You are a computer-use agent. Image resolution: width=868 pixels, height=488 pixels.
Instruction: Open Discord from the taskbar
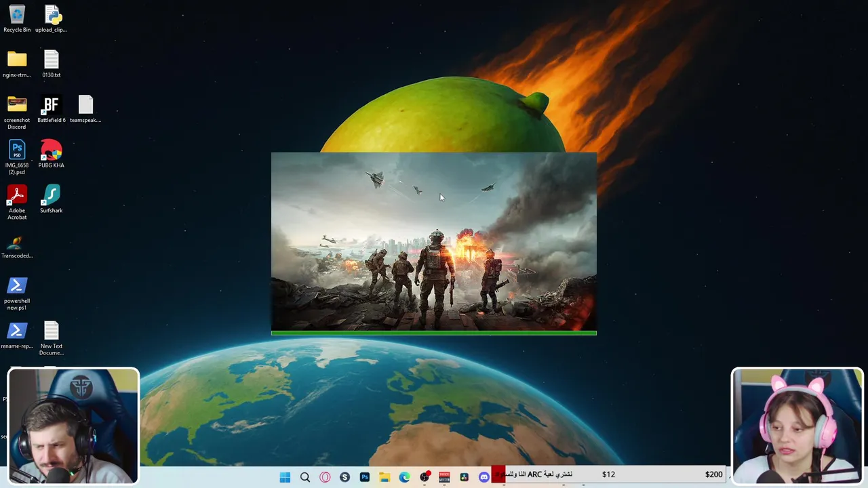(x=484, y=477)
